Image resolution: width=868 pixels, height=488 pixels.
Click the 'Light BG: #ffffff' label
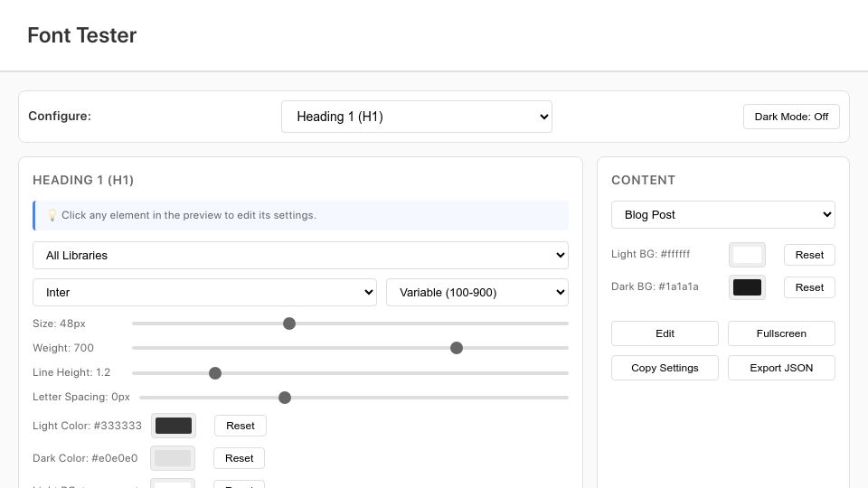click(650, 254)
